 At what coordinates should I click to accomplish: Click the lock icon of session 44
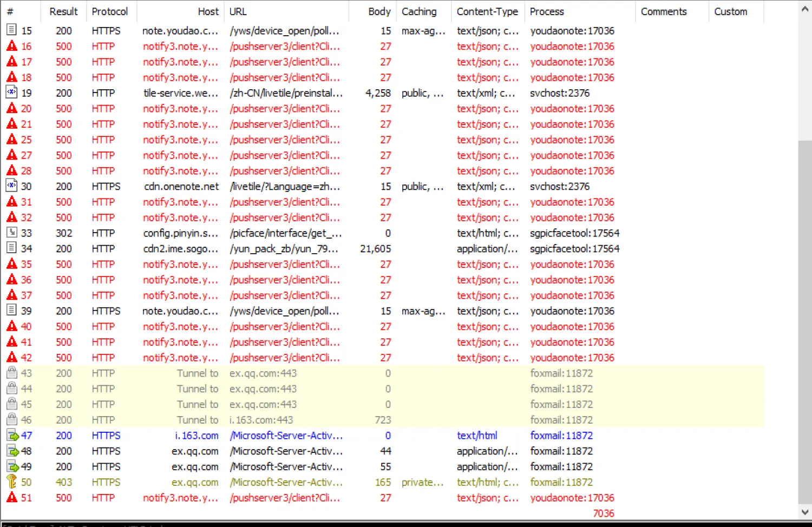pyautogui.click(x=11, y=388)
